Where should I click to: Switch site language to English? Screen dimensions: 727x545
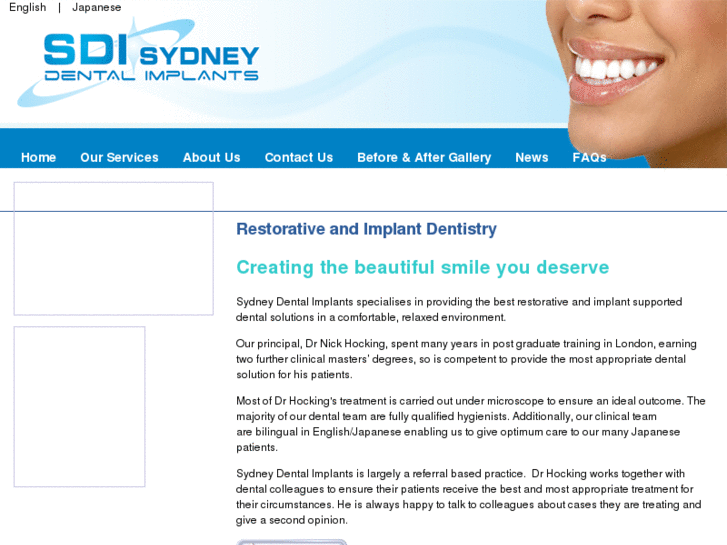(27, 7)
